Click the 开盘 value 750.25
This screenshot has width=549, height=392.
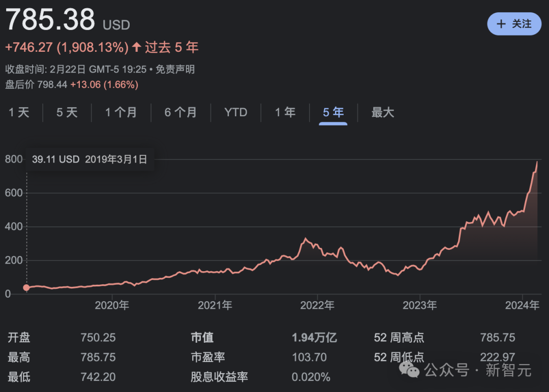[98, 338]
